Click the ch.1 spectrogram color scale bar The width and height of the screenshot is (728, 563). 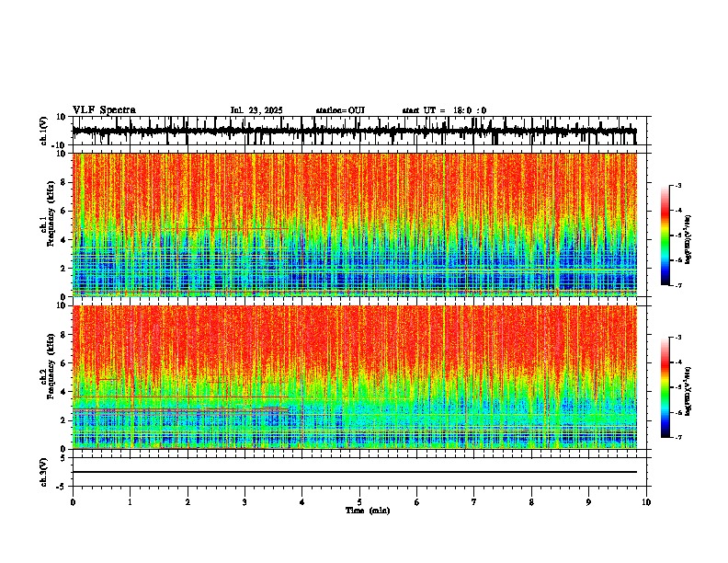[x=665, y=236]
